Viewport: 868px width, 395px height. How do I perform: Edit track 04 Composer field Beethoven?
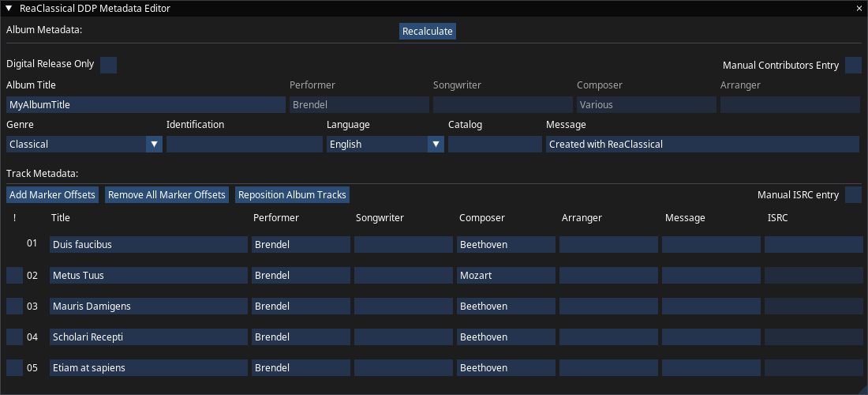pyautogui.click(x=506, y=337)
